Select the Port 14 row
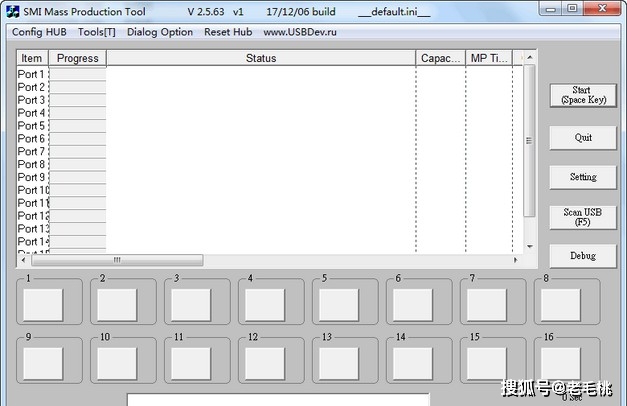 tap(270, 241)
